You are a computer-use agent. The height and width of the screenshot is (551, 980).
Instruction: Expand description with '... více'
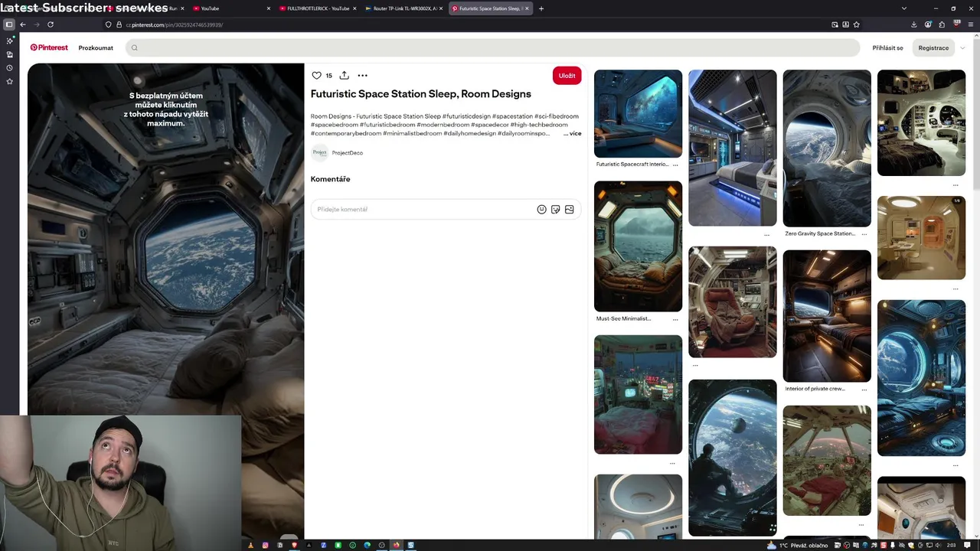click(x=572, y=133)
